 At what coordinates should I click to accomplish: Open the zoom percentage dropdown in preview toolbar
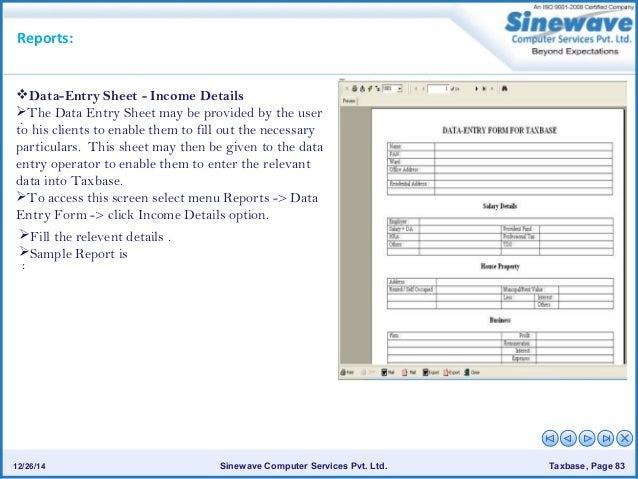pos(400,88)
